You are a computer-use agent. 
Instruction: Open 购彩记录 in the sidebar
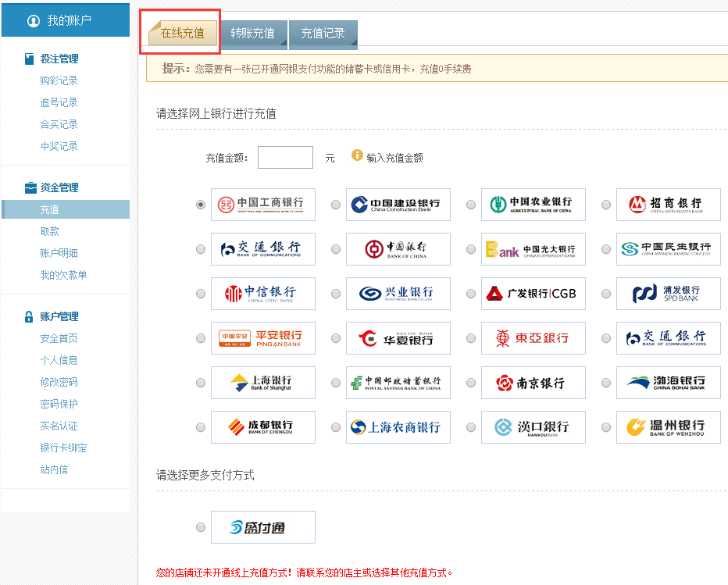point(59,80)
